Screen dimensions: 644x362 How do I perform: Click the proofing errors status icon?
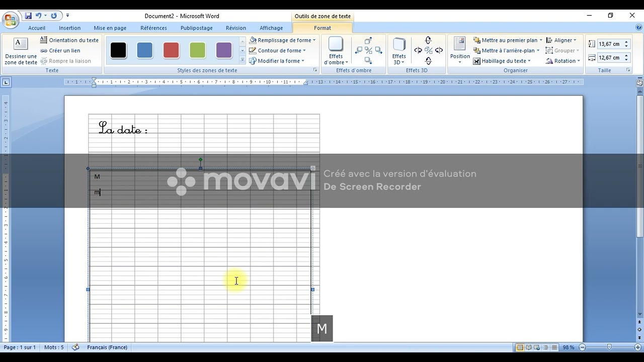pos(75,347)
